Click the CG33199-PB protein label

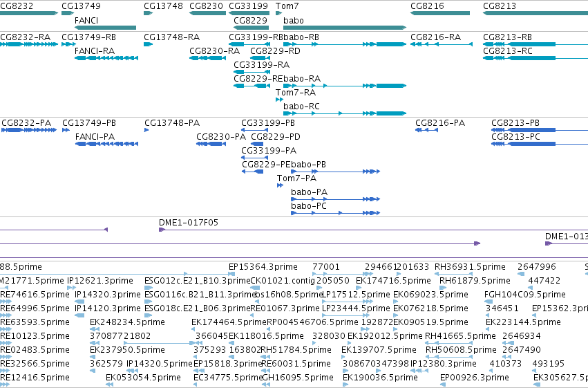pos(268,123)
